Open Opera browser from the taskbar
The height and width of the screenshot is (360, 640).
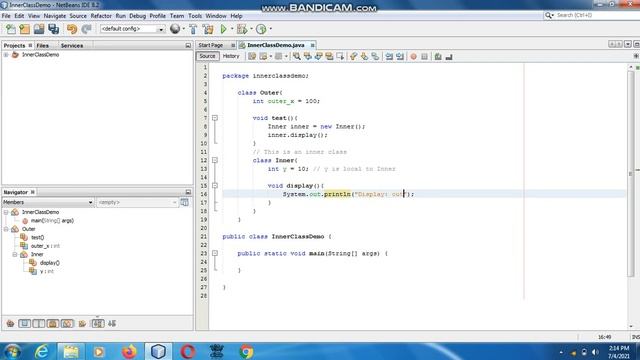188,351
